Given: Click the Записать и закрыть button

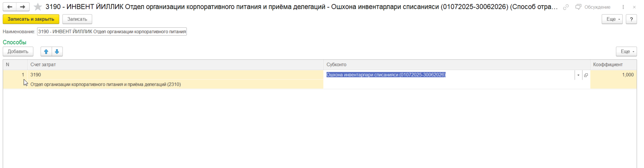Looking at the screenshot, I should [x=31, y=19].
